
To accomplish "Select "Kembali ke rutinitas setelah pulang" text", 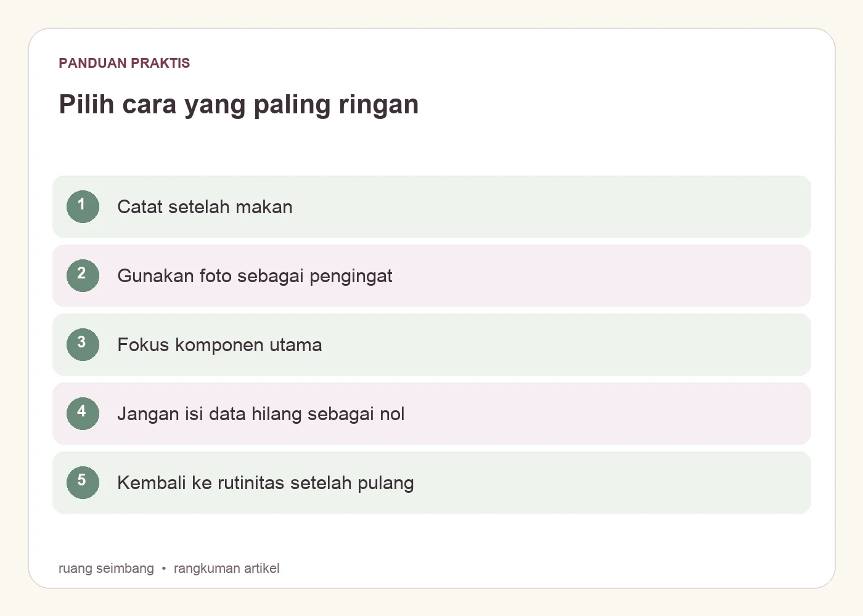I will (266, 483).
